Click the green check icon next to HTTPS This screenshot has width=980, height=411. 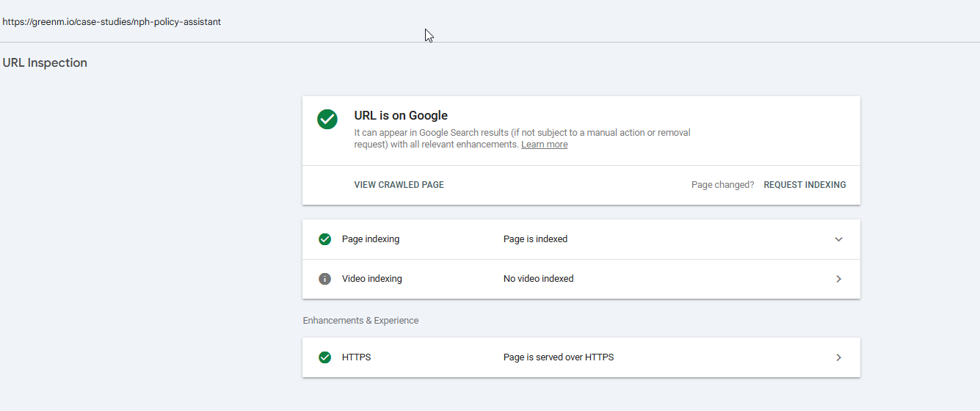(x=324, y=357)
